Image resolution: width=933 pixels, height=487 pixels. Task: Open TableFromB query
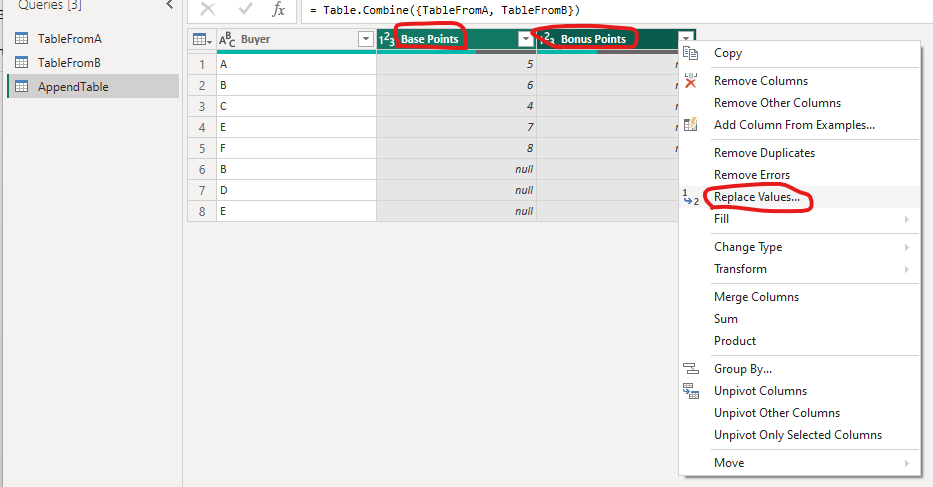pyautogui.click(x=69, y=63)
